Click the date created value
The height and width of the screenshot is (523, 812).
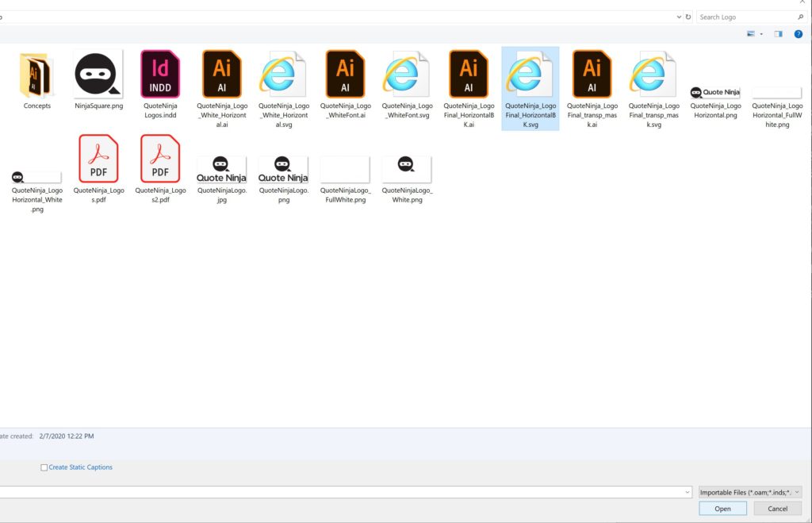point(67,436)
